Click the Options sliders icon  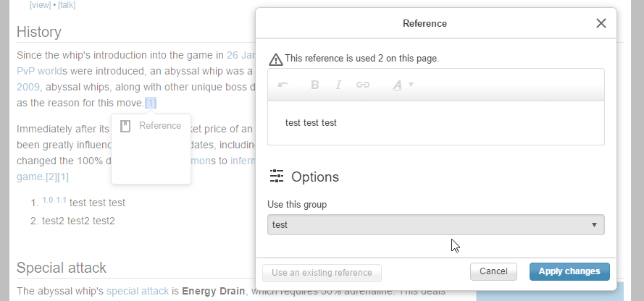coord(277,177)
